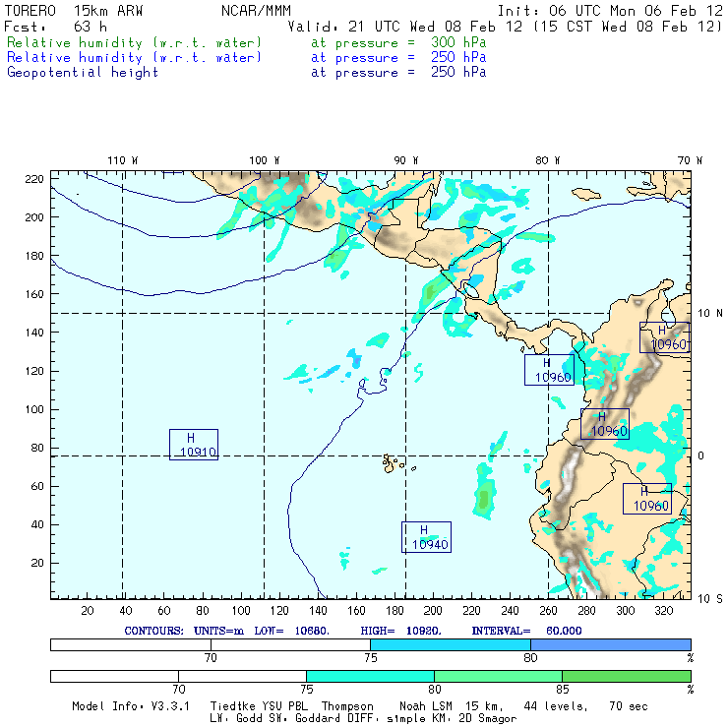Image resolution: width=728 pixels, height=728 pixels.
Task: Click the blue above-80% segment of upper colorbar
Action: [x=611, y=644]
